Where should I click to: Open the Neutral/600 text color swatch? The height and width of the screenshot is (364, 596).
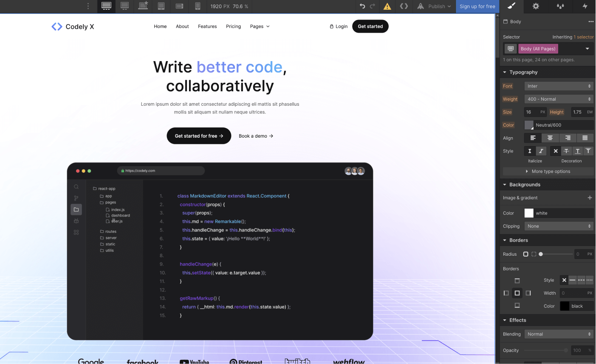[529, 124]
